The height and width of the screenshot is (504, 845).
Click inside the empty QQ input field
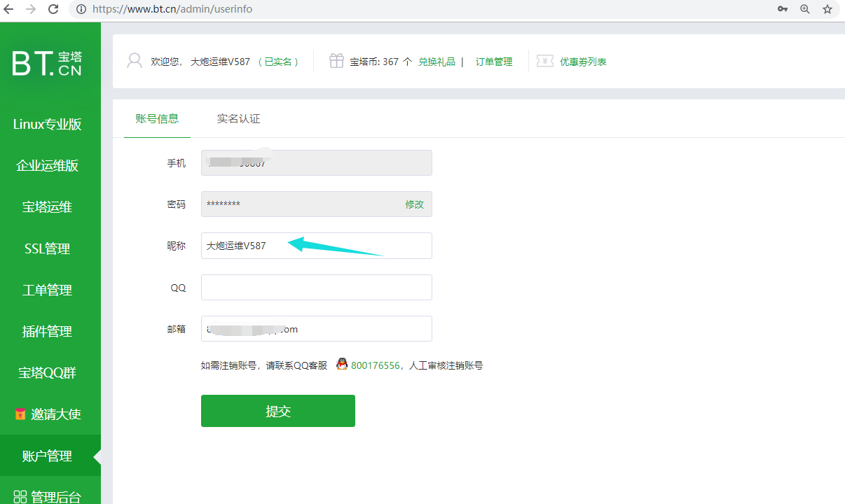click(x=316, y=287)
